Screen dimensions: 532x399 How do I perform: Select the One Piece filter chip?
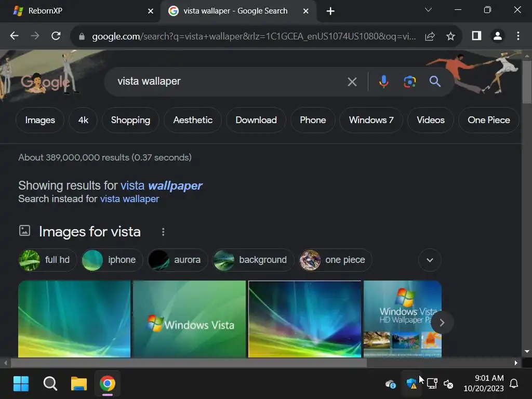(488, 120)
